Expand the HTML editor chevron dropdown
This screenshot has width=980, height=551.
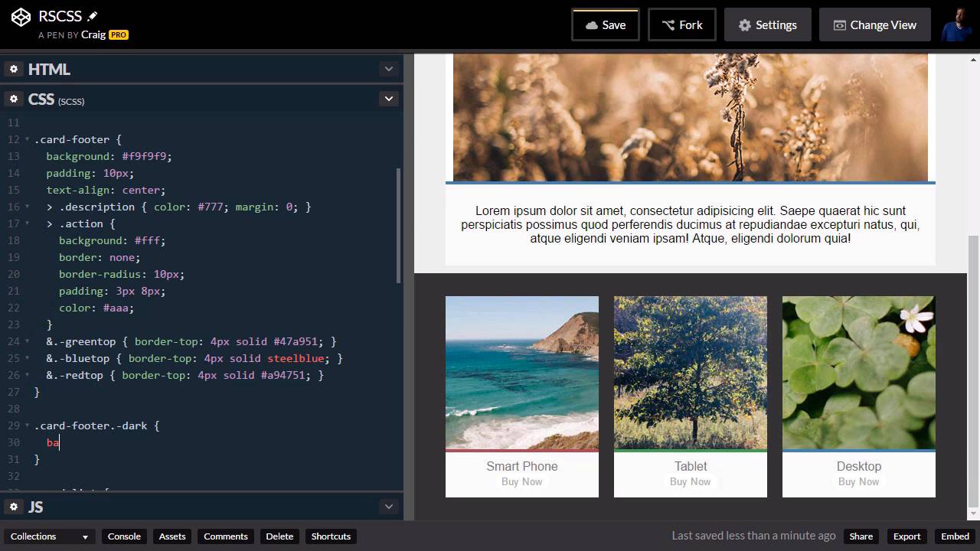pos(389,69)
